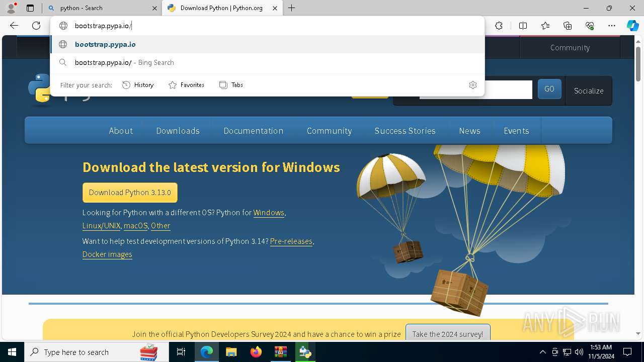Open the Community navigation menu
This screenshot has width=644, height=362.
329,131
